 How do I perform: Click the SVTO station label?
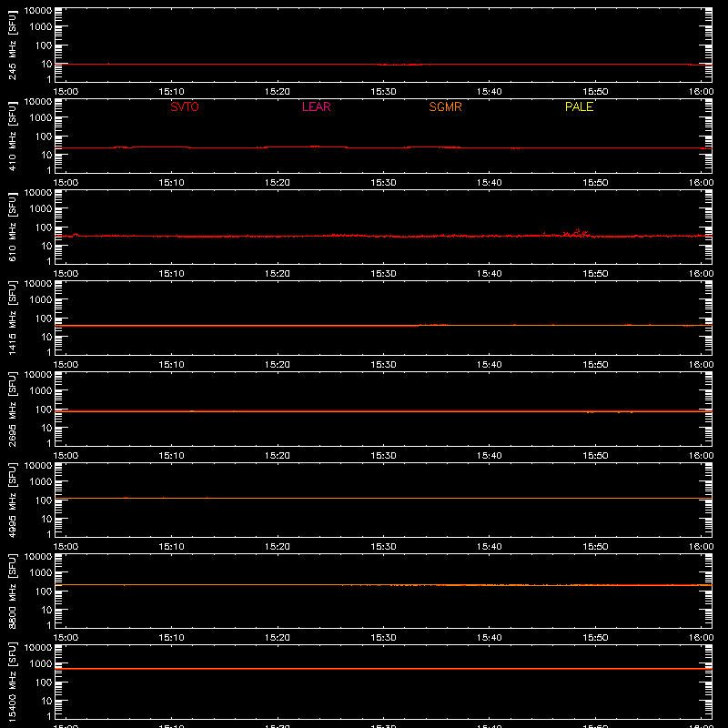tap(185, 106)
